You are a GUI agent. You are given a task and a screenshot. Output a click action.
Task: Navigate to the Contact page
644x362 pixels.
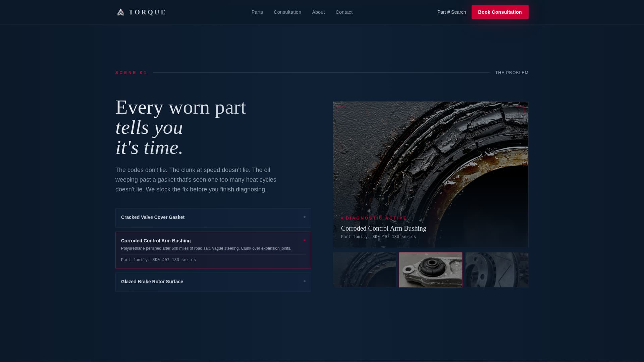pyautogui.click(x=344, y=12)
